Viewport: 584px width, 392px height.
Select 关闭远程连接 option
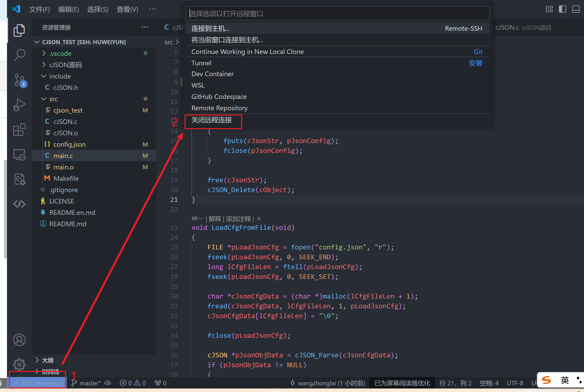click(212, 120)
